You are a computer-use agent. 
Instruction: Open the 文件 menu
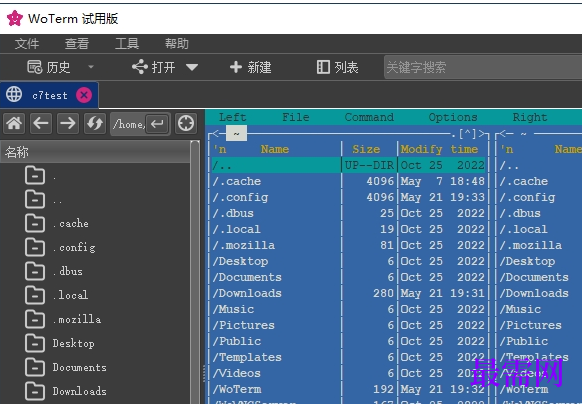[x=27, y=44]
